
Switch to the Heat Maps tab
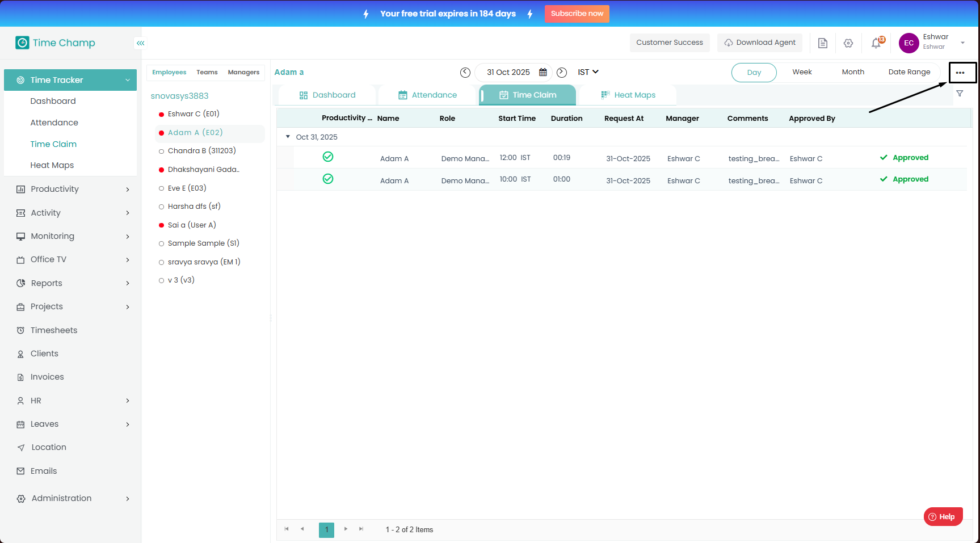click(629, 95)
